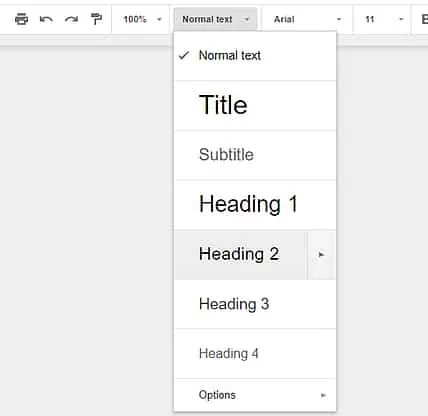Image resolution: width=428 pixels, height=416 pixels.
Task: Open the font size 11 dropdown
Action: pyautogui.click(x=383, y=19)
